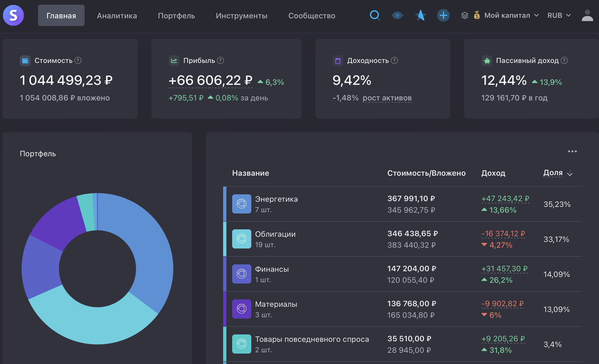Click the chart icon in Прибыль card
The height and width of the screenshot is (364, 599).
click(174, 61)
